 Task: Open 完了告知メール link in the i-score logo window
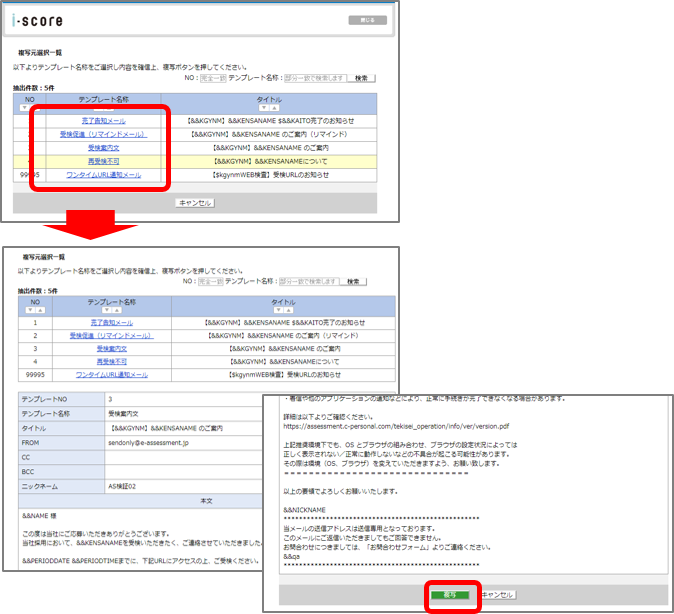104,121
